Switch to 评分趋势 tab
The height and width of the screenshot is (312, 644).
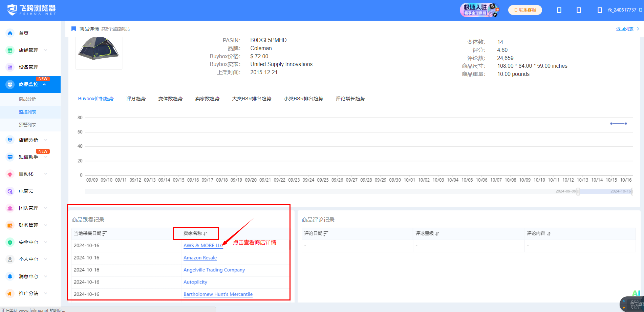click(136, 99)
